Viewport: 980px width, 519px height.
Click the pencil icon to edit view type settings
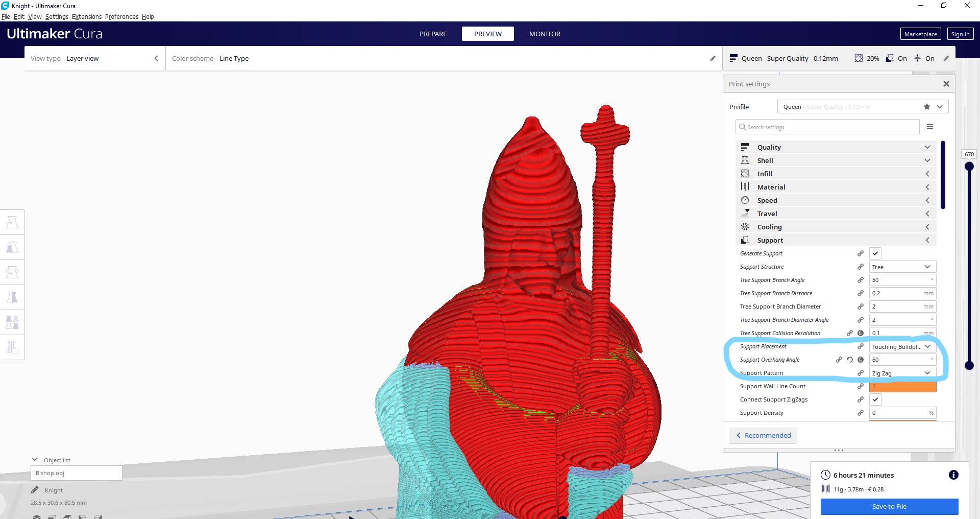click(x=713, y=58)
